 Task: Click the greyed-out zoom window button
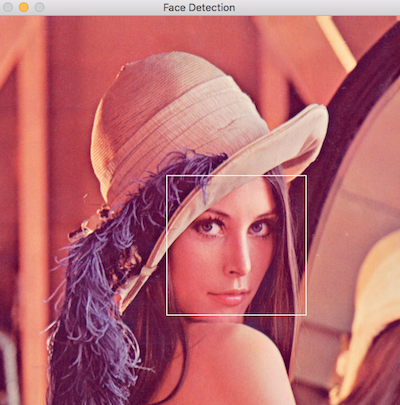(x=40, y=7)
